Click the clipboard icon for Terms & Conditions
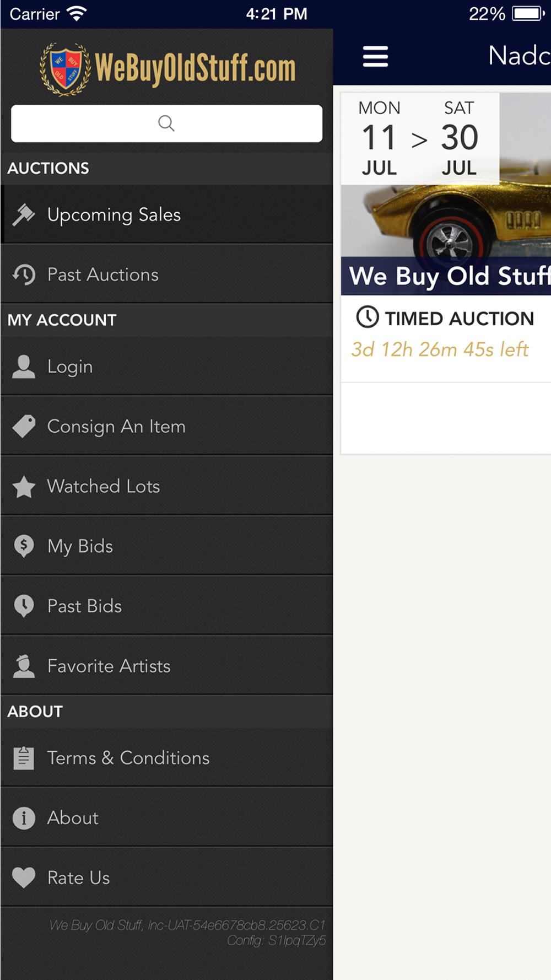The image size is (551, 980). click(24, 758)
